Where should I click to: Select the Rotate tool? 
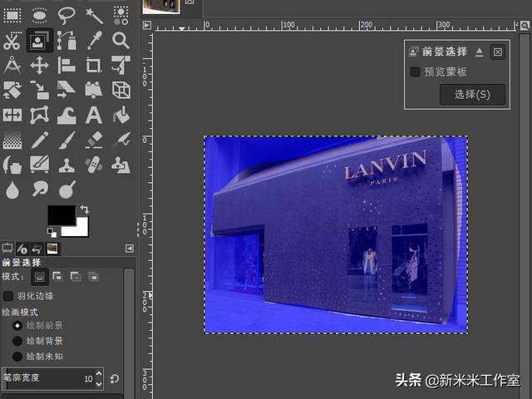coord(12,91)
